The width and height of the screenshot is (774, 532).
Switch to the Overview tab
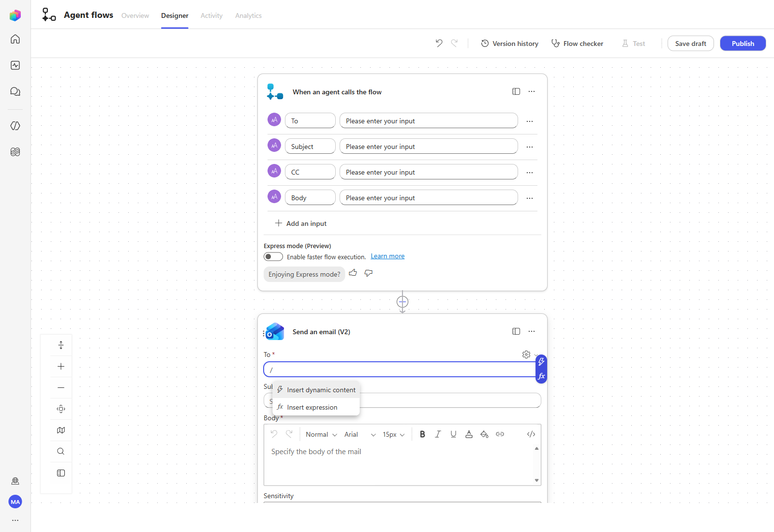click(x=135, y=15)
